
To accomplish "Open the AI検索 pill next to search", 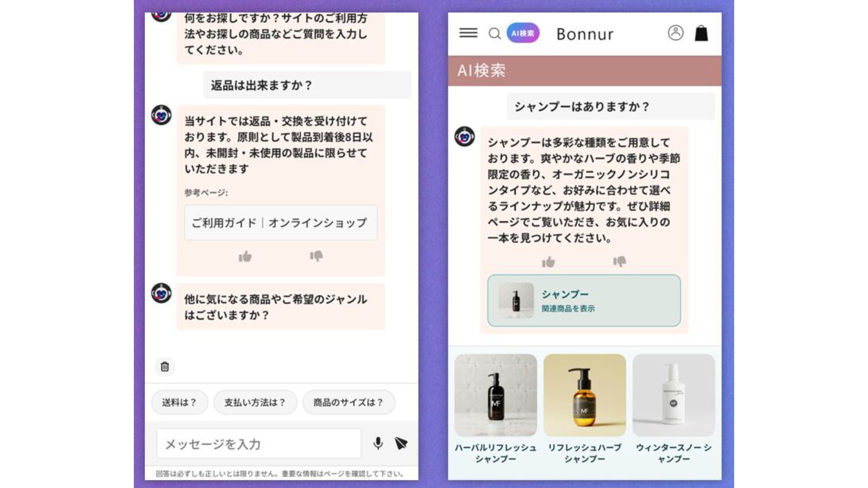I will pos(522,33).
